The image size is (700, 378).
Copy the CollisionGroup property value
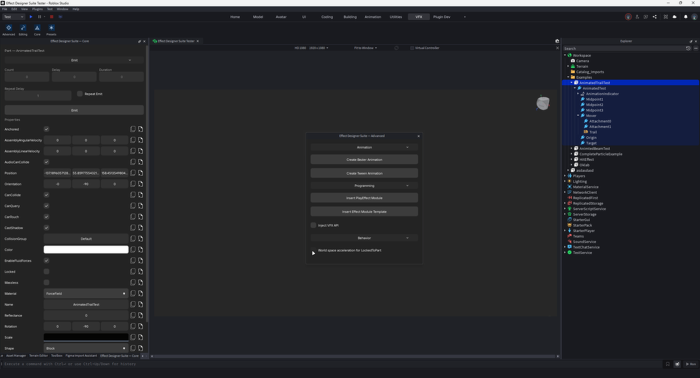tap(133, 239)
